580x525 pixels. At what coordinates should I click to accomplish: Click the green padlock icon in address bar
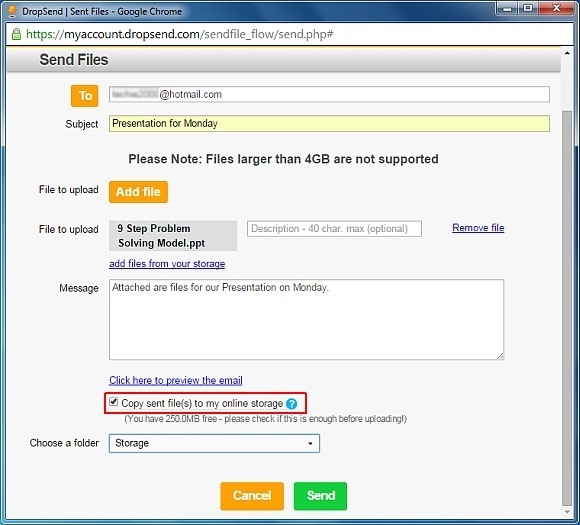click(16, 34)
